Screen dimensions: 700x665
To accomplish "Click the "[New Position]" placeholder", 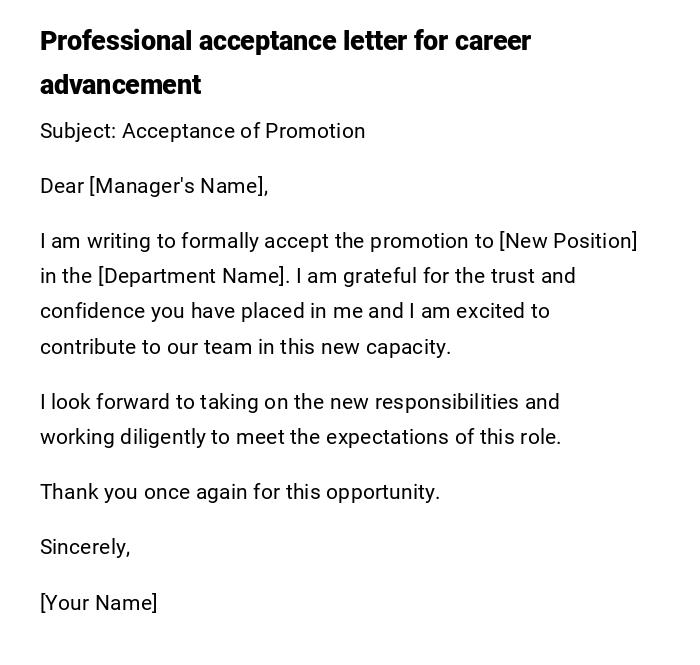I will pos(567,241).
